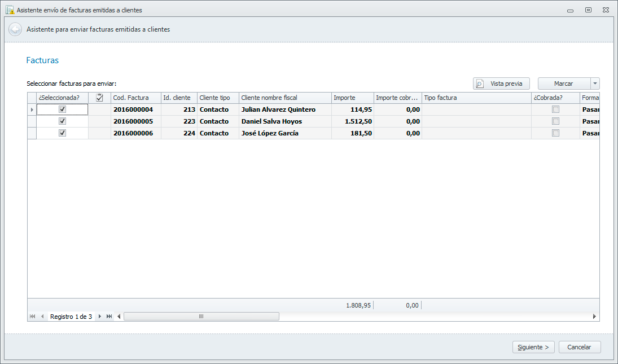Uncheck selection for invoice 2016000006
This screenshot has width=618, height=364.
pyautogui.click(x=62, y=133)
